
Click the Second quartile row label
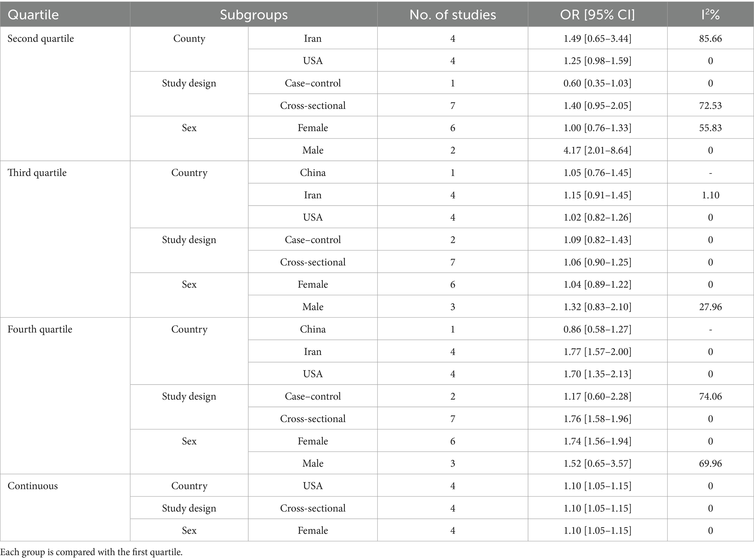tap(41, 39)
